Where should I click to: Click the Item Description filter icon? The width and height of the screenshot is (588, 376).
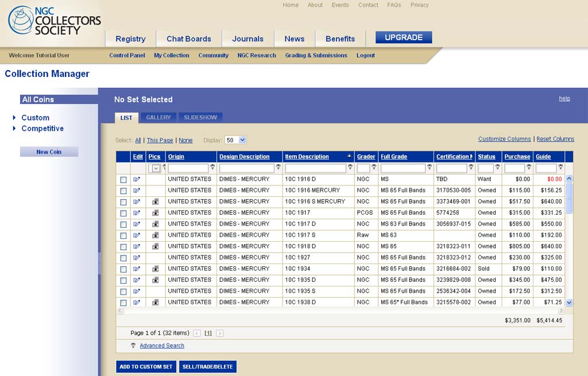pos(350,167)
